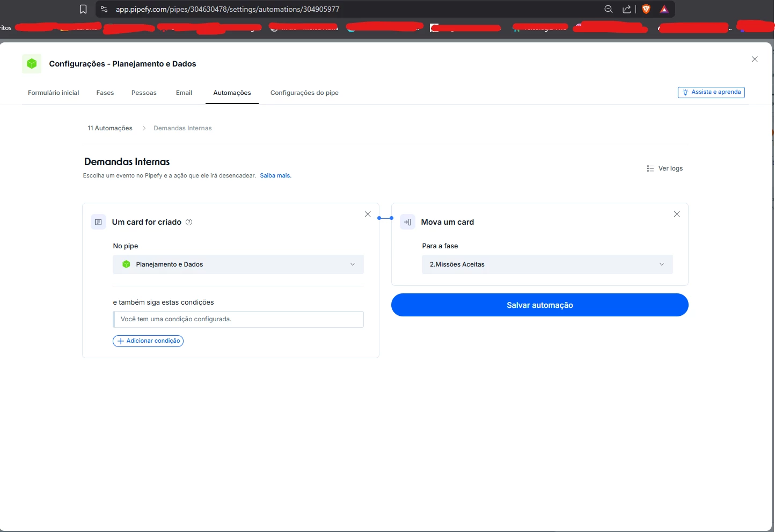775x532 pixels.
Task: Click the No pipe label
Action: click(x=126, y=246)
